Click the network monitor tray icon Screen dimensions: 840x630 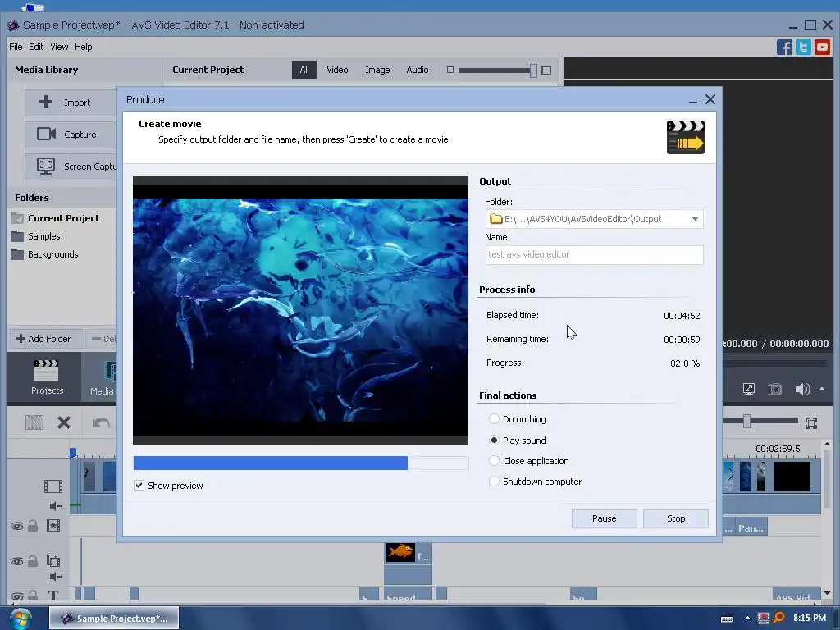(763, 619)
